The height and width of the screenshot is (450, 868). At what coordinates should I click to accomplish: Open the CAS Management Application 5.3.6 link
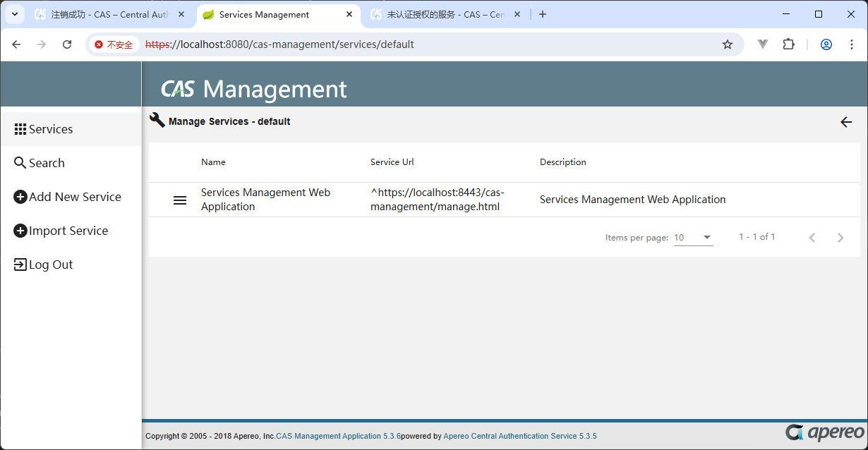338,436
